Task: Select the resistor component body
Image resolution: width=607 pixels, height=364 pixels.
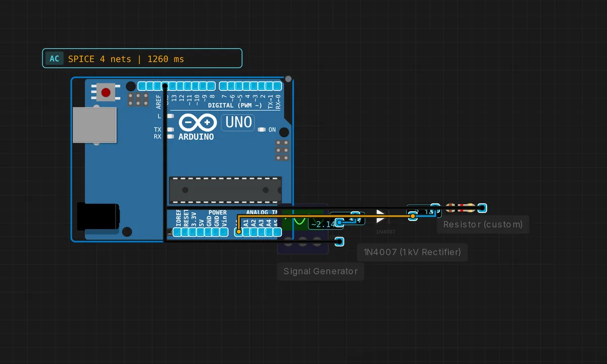Action: 460,208
